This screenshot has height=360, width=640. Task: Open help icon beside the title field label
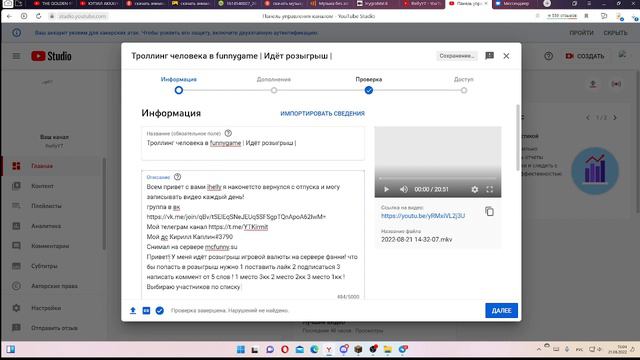228,133
